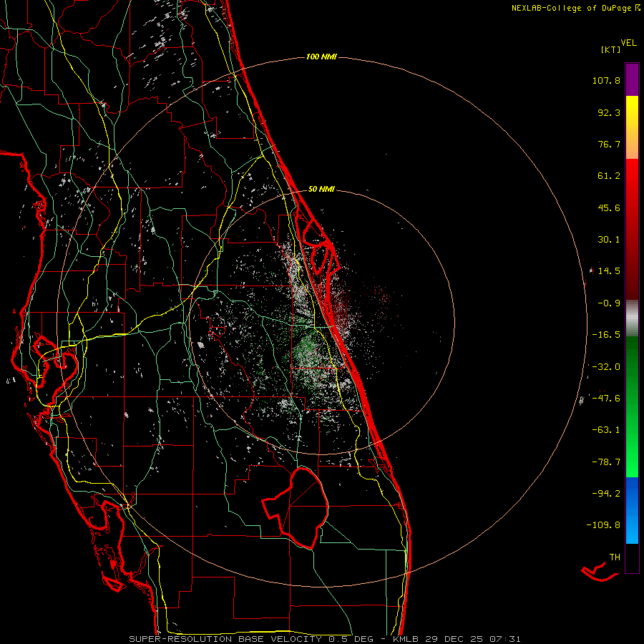Click the 61.2 legend value

coord(609,176)
